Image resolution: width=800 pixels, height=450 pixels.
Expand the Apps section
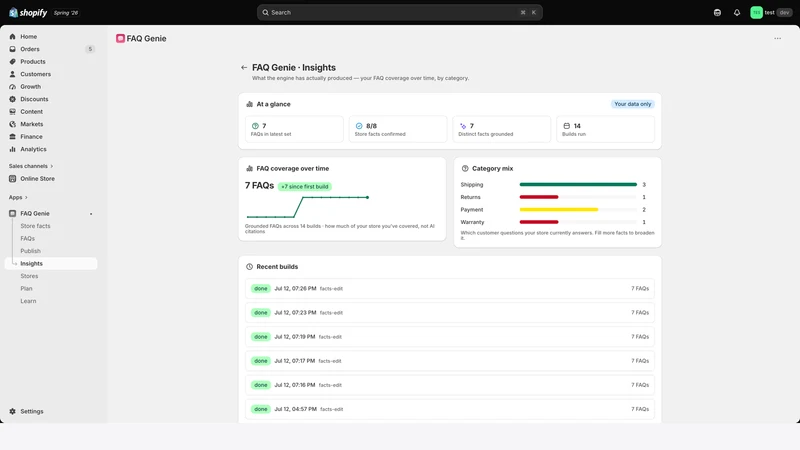pyautogui.click(x=18, y=197)
